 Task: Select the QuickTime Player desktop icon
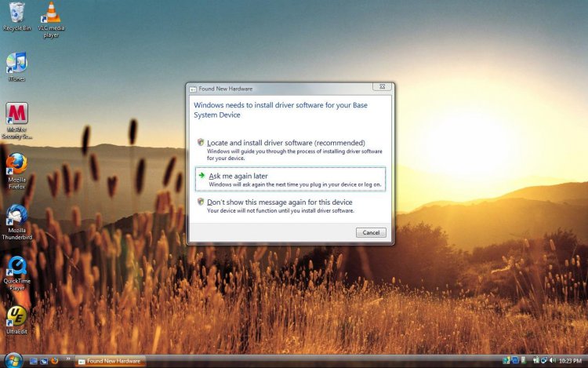tap(16, 273)
